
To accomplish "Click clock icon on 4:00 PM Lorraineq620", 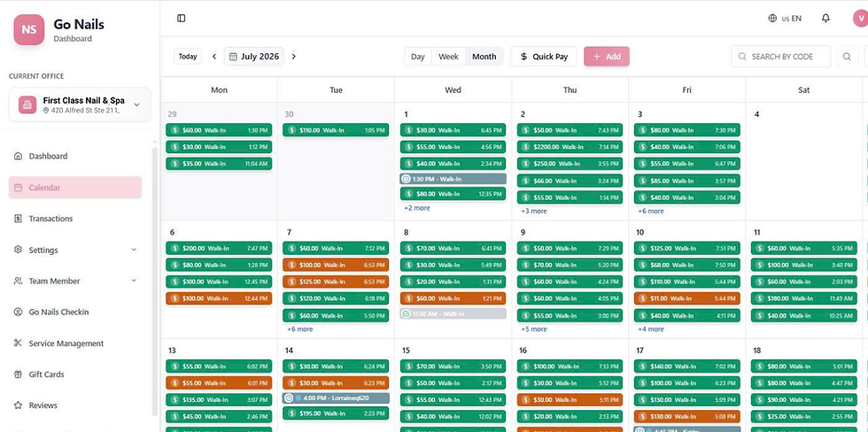I will pyautogui.click(x=289, y=397).
